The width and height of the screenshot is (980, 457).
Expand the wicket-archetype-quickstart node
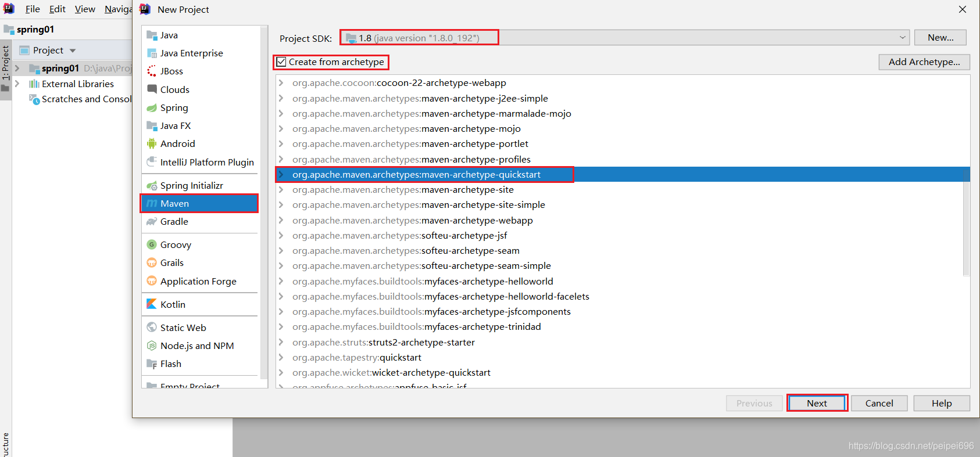(281, 372)
